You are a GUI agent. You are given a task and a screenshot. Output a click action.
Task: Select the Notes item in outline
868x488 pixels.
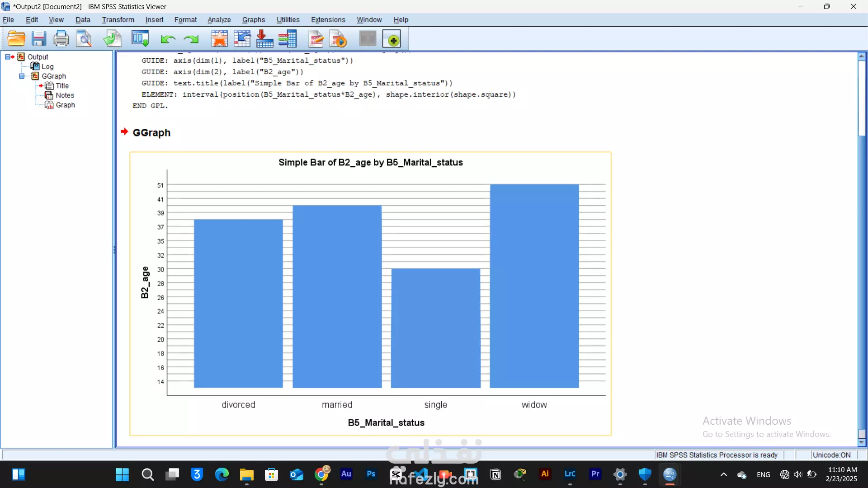[65, 95]
